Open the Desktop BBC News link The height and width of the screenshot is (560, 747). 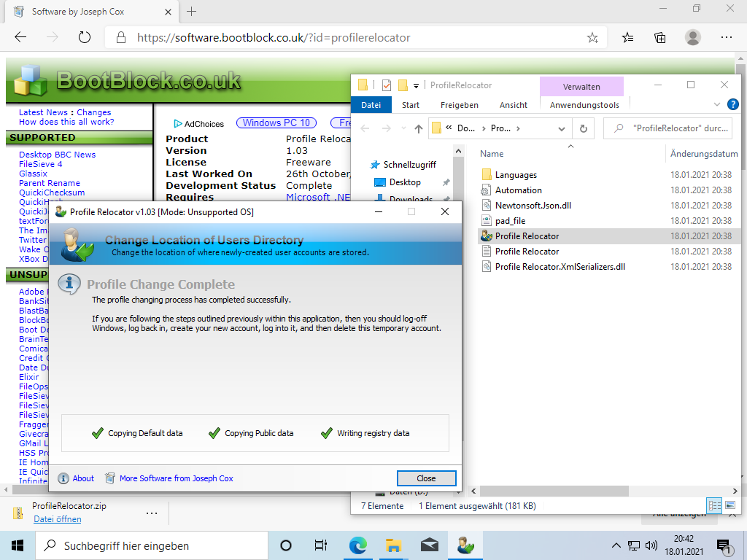tap(57, 155)
